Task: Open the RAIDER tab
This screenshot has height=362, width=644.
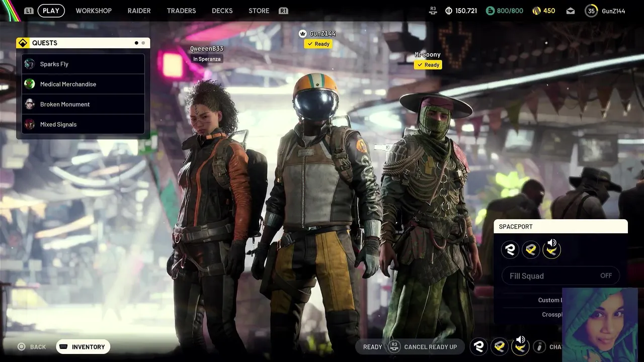Action: tap(139, 11)
